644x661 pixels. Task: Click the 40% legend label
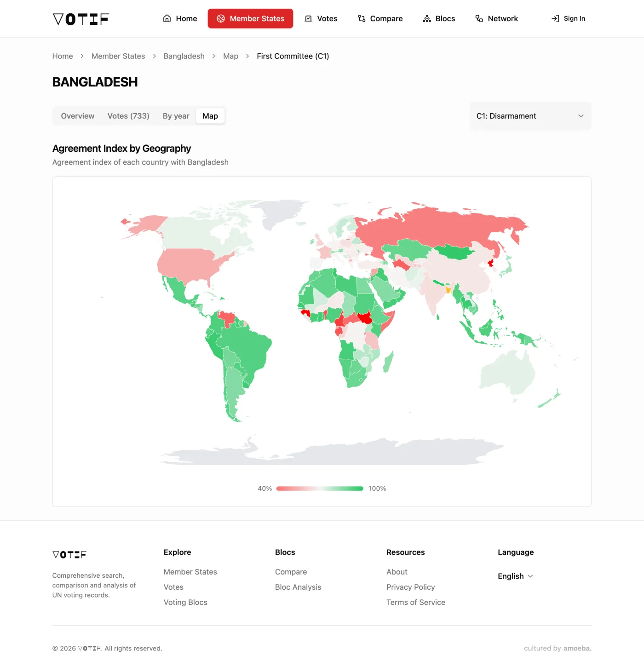[x=265, y=489]
